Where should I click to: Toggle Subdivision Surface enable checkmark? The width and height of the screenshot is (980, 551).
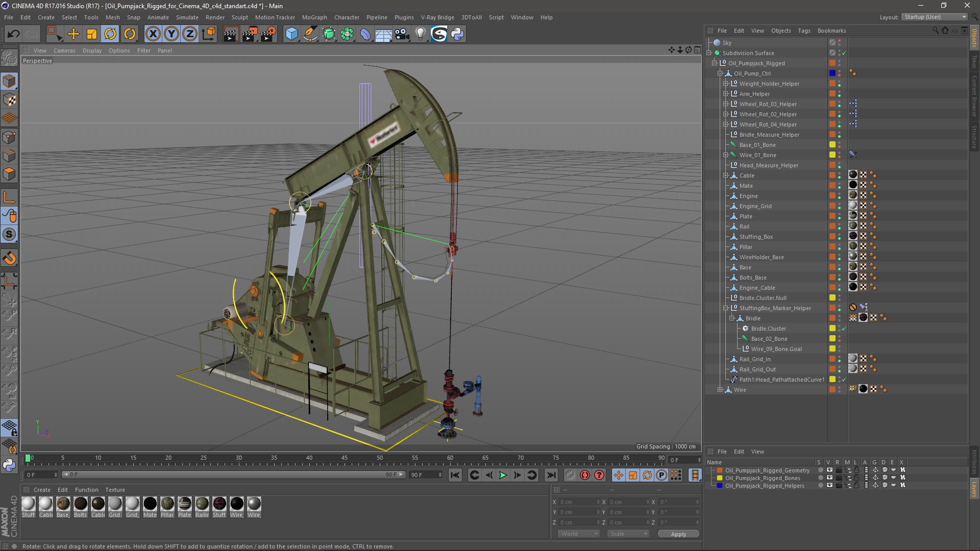(x=844, y=53)
